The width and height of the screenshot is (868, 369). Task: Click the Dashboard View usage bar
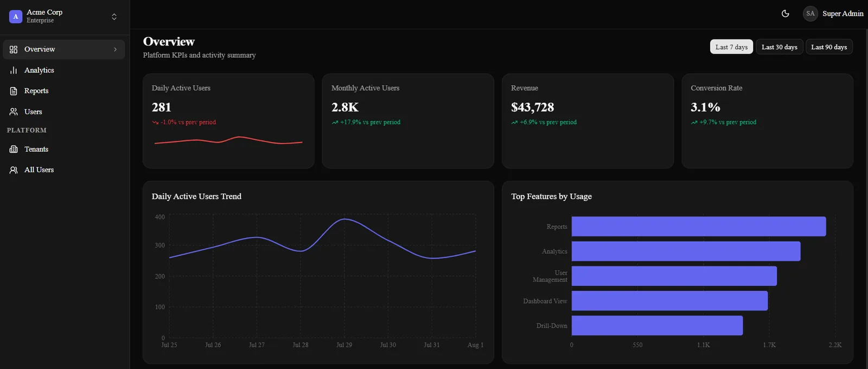(x=670, y=301)
